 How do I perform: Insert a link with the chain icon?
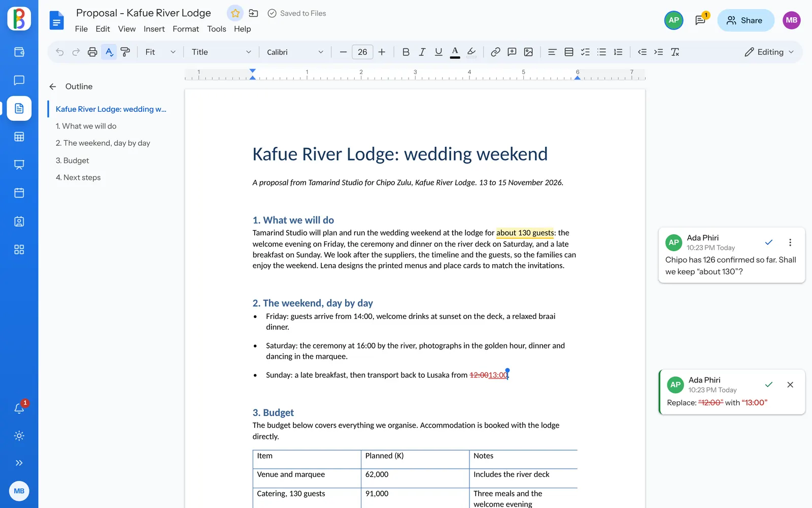[495, 52]
